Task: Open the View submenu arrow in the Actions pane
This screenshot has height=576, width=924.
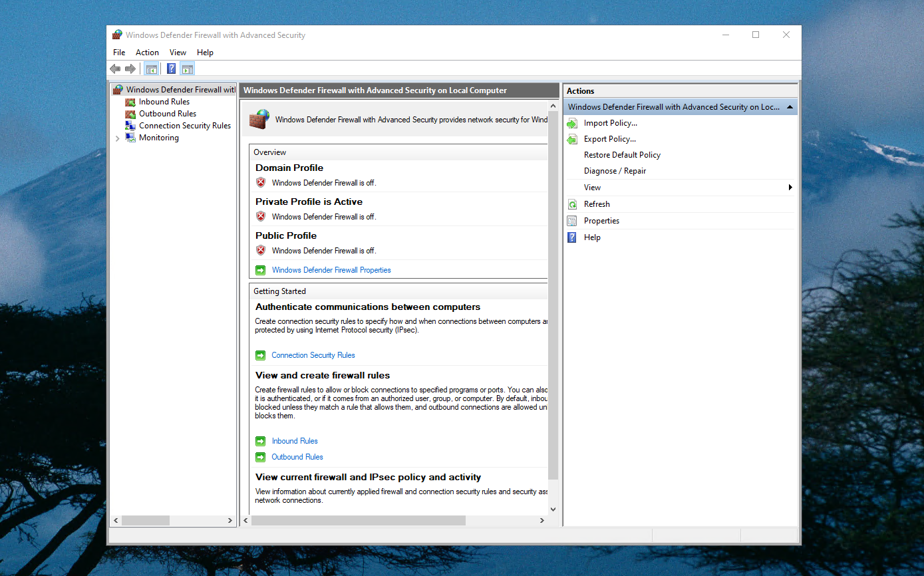Action: [x=790, y=188]
